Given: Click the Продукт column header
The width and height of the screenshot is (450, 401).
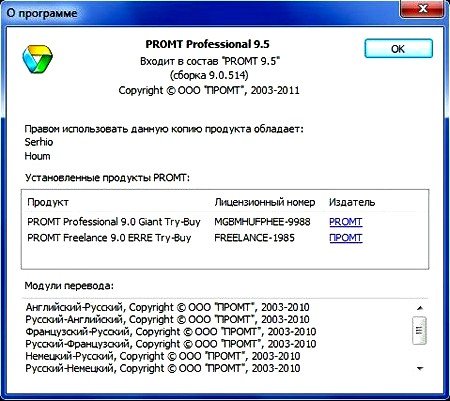Looking at the screenshot, I should 48,202.
